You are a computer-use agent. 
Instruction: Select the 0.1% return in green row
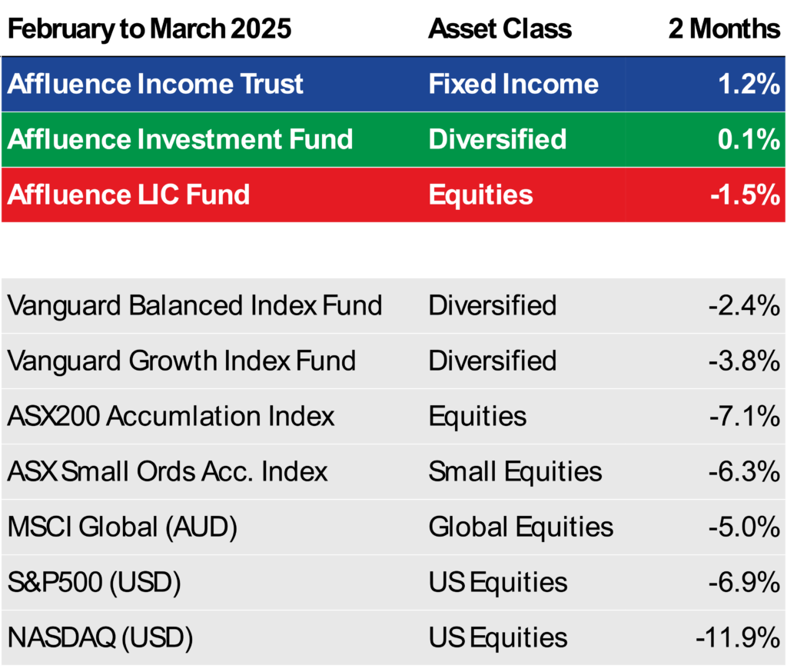pyautogui.click(x=749, y=139)
